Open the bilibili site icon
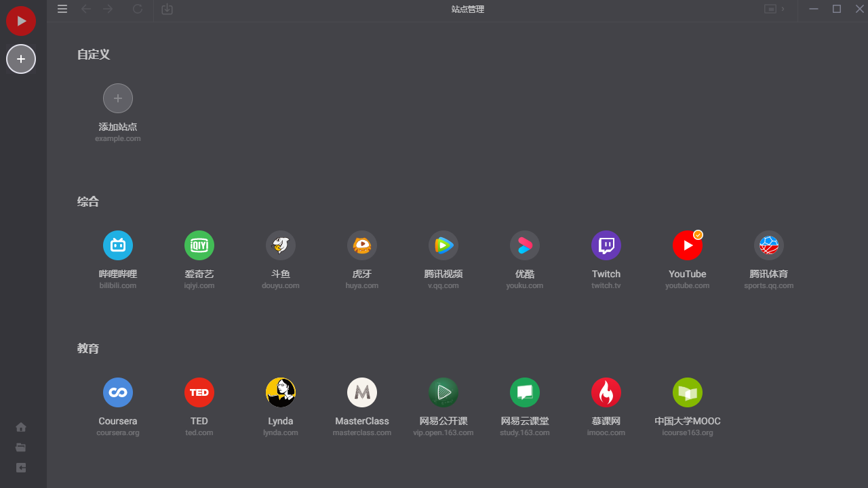The image size is (868, 488). click(x=118, y=245)
